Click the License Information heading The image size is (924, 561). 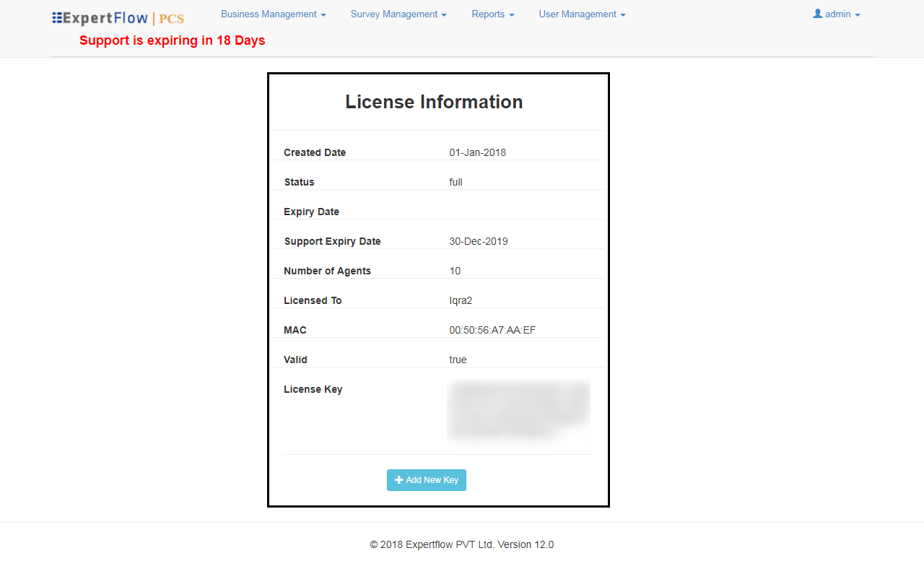point(434,102)
